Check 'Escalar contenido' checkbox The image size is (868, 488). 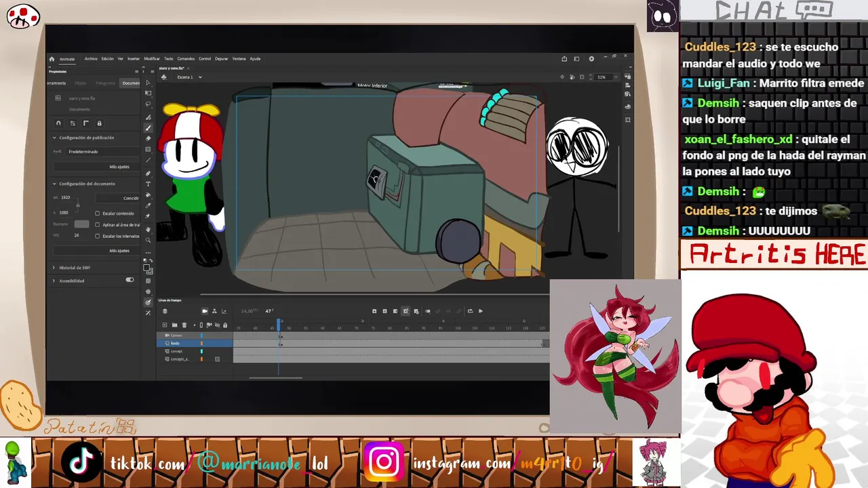98,213
